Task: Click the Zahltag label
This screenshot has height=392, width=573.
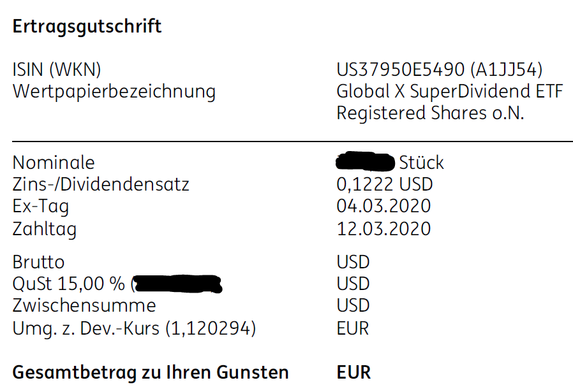Action: (x=45, y=229)
